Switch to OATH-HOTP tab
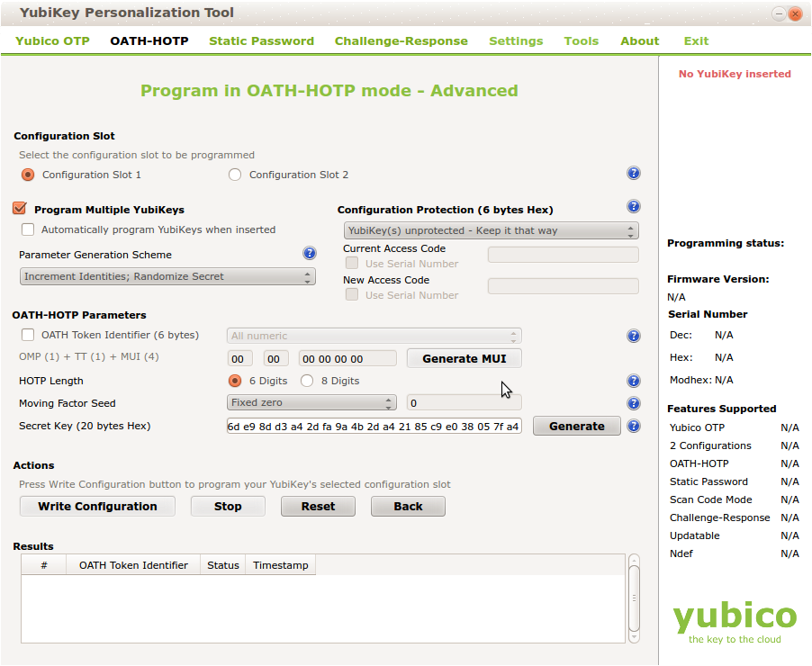The height and width of the screenshot is (666, 812). (149, 40)
